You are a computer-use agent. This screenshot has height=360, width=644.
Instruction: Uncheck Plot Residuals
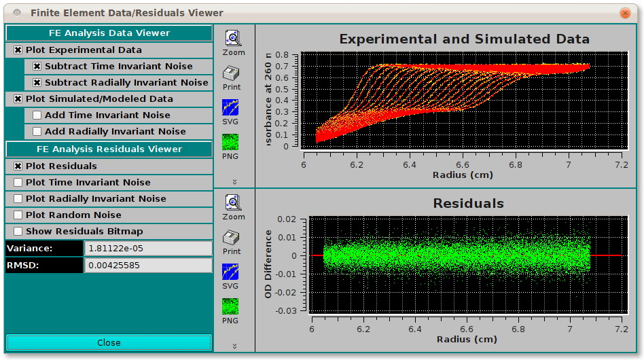click(x=18, y=166)
